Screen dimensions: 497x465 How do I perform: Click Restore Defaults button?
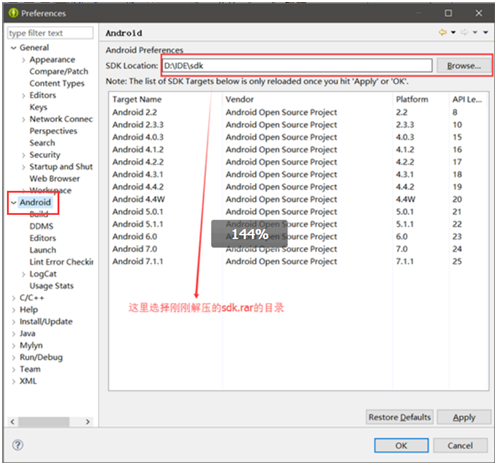point(399,417)
